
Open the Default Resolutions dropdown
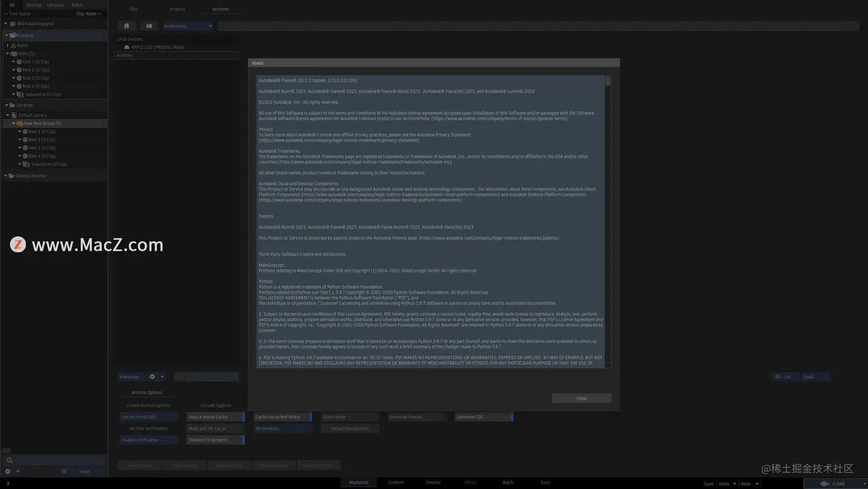click(350, 429)
